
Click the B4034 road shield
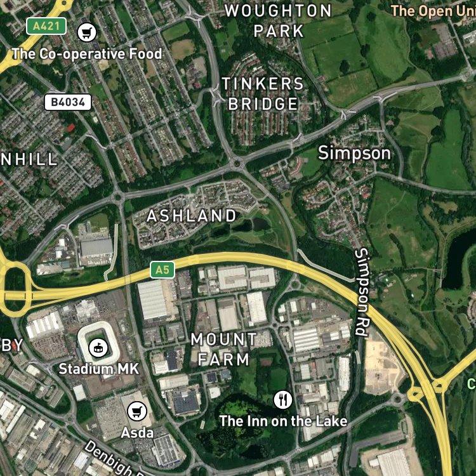click(x=68, y=102)
